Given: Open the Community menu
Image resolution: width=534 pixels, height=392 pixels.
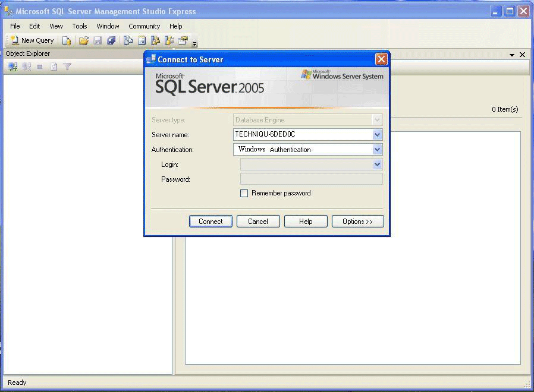Looking at the screenshot, I should point(145,26).
